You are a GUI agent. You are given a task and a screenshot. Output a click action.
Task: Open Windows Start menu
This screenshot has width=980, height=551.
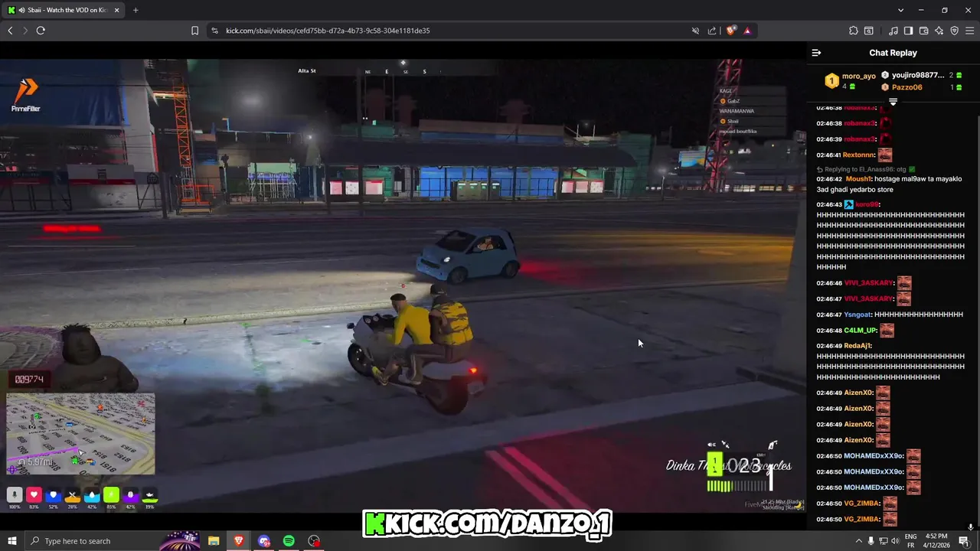coord(11,541)
